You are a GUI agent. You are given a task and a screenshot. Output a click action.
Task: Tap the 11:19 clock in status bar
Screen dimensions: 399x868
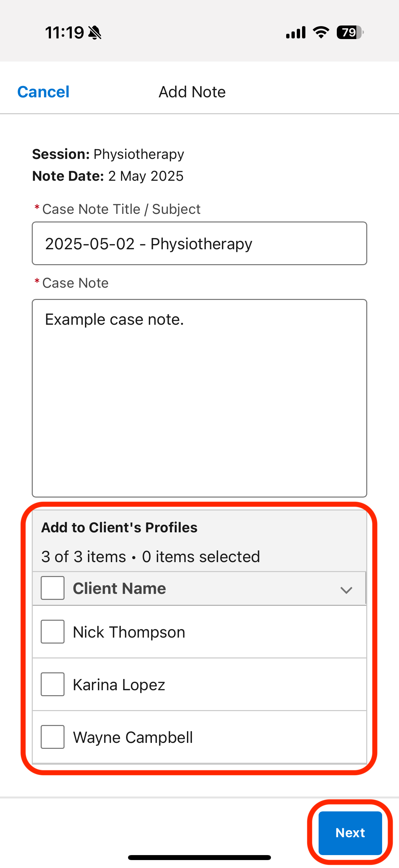pos(64,33)
